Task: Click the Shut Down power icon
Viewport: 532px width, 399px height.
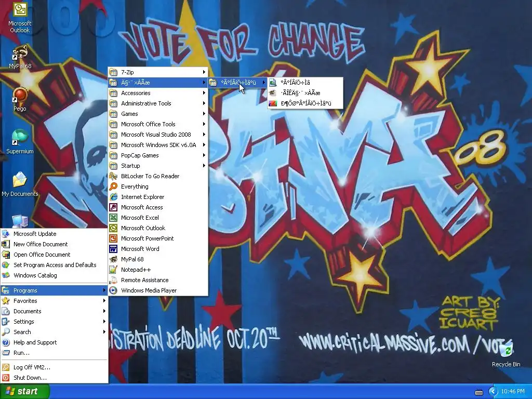Action: point(5,378)
